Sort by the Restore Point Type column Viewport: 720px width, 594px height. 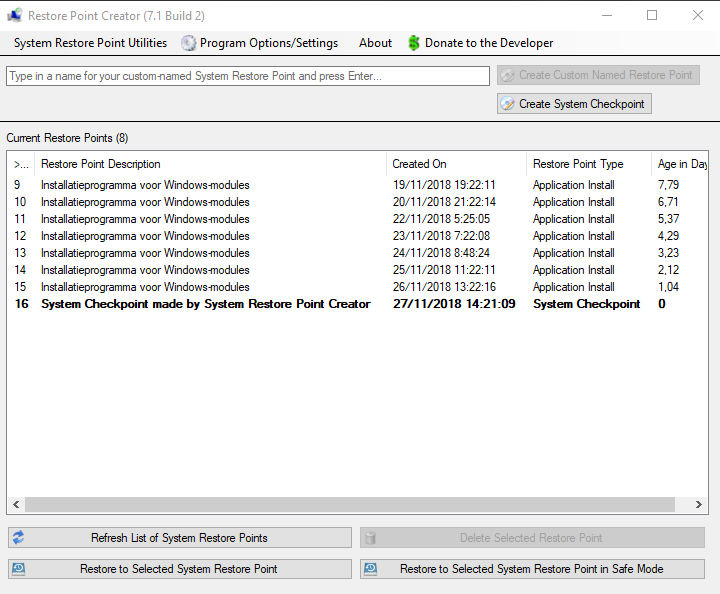coord(578,164)
